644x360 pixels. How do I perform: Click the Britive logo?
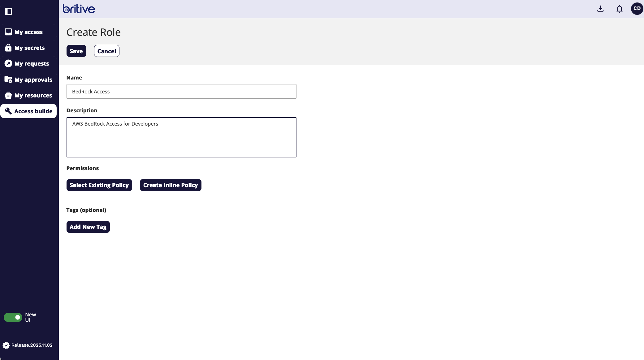pos(79,9)
